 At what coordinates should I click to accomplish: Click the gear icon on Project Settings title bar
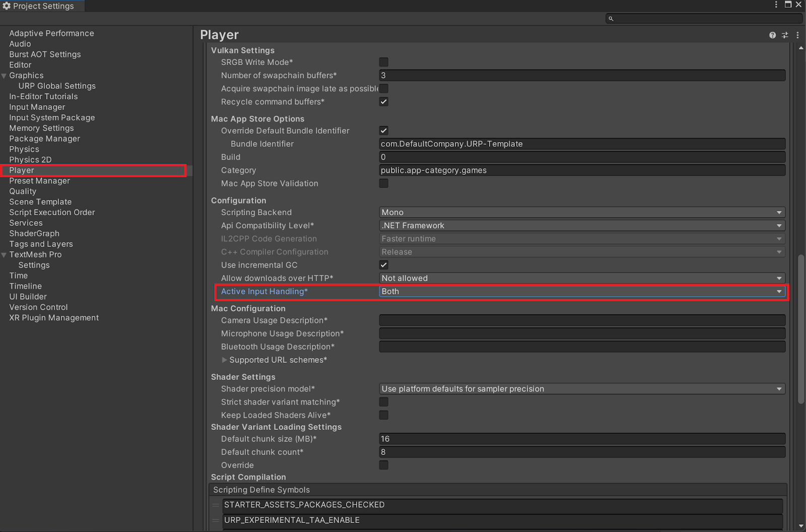7,6
